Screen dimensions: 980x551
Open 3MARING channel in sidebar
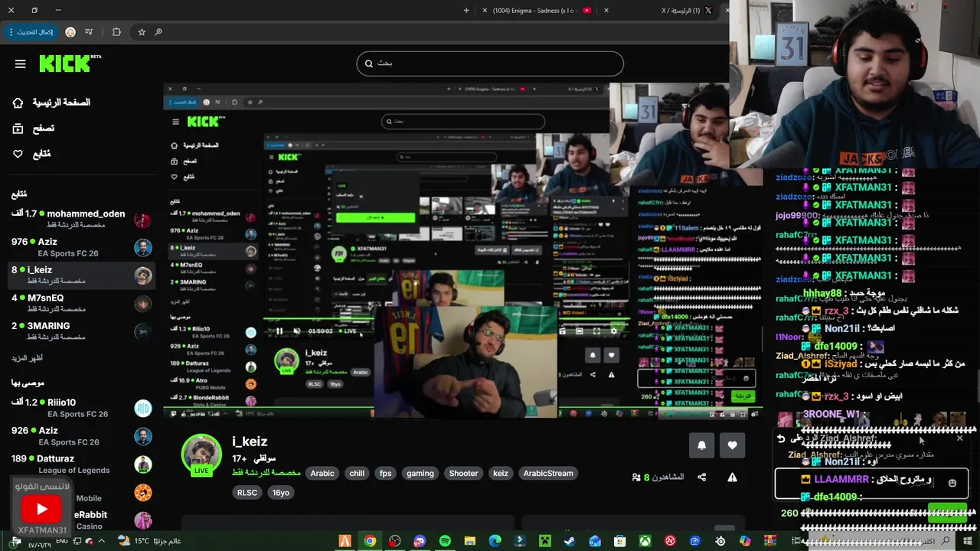(80, 331)
